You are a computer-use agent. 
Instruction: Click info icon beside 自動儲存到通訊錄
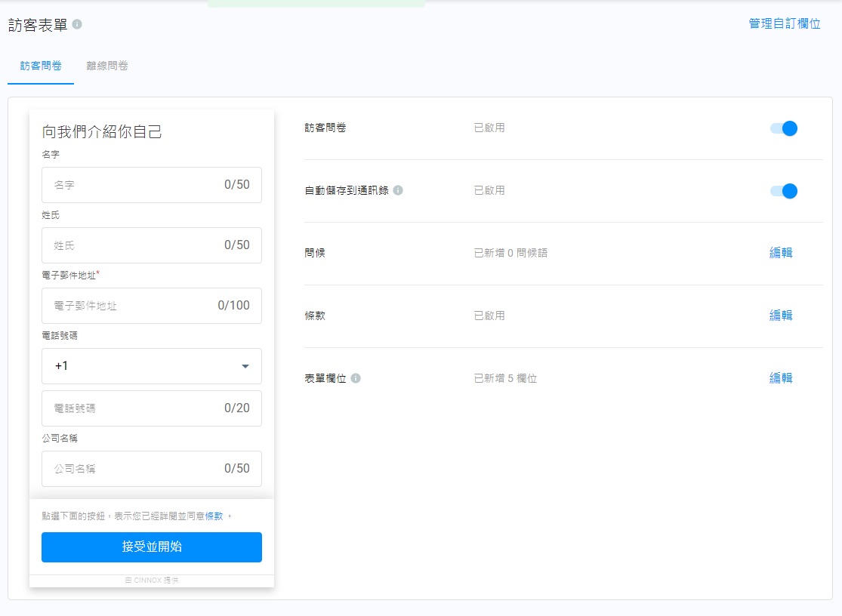(x=398, y=190)
